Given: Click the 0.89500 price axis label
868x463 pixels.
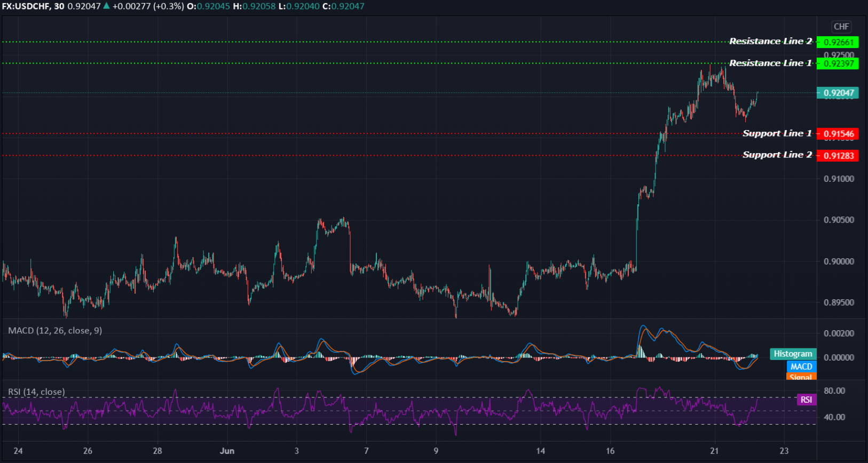Looking at the screenshot, I should click(839, 302).
